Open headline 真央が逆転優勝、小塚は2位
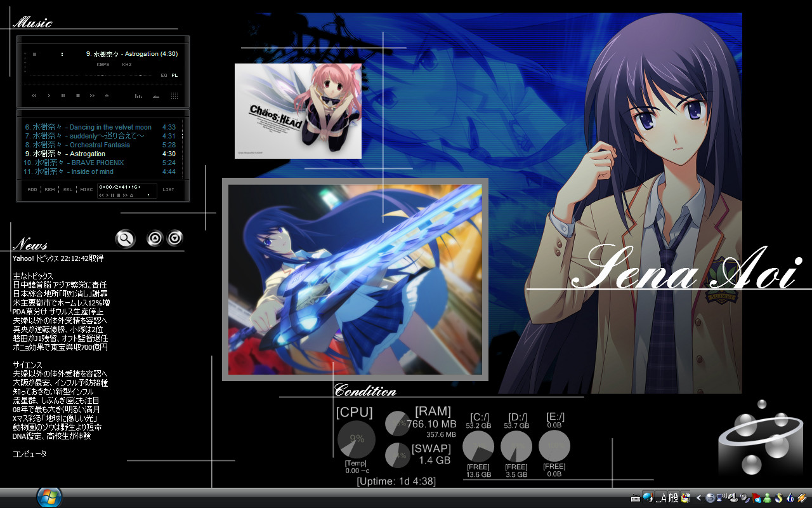The width and height of the screenshot is (812, 508). [58, 330]
